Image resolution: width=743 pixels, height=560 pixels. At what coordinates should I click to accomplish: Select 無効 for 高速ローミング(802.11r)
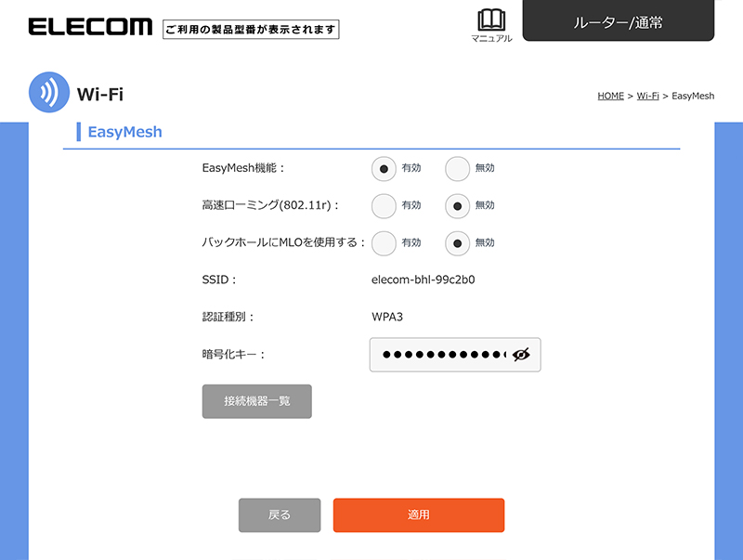pyautogui.click(x=458, y=205)
